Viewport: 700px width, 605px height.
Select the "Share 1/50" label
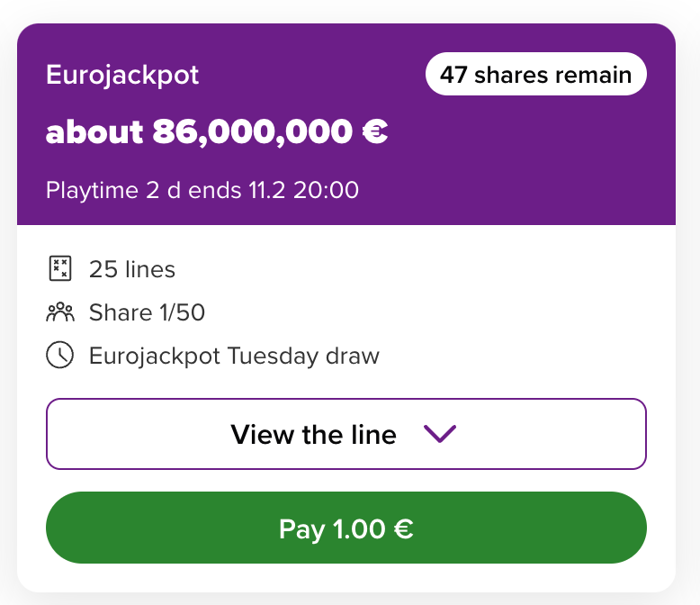pyautogui.click(x=147, y=312)
